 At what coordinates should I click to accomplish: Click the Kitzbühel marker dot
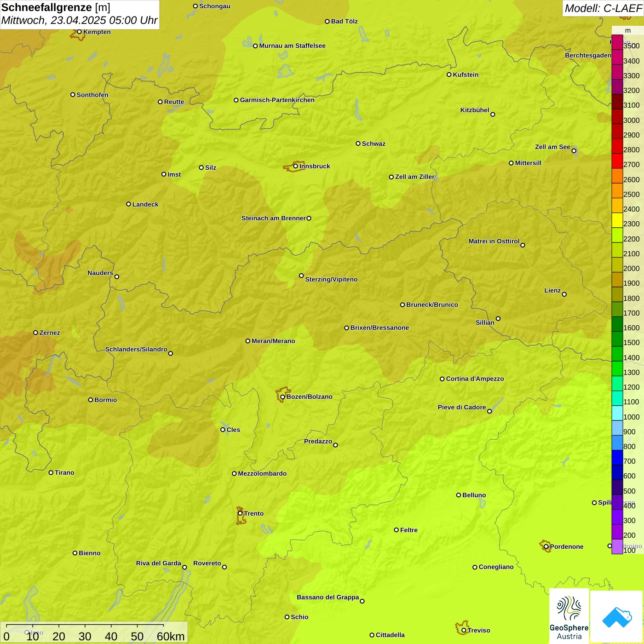(493, 115)
